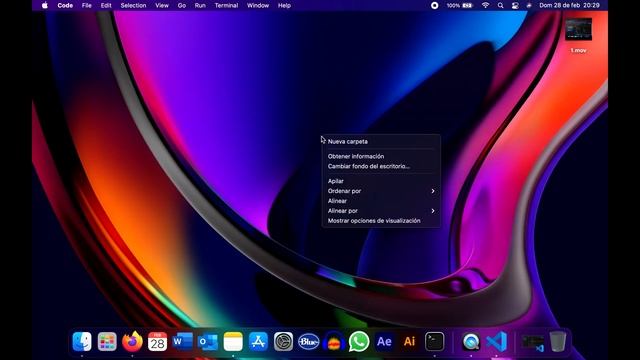Open the Calendar app showing 28
The width and height of the screenshot is (640, 360).
click(158, 341)
